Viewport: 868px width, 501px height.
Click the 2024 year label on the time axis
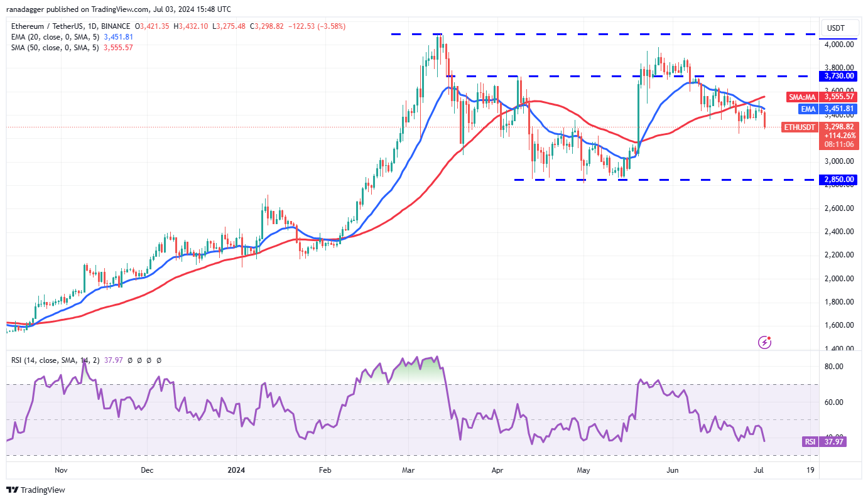coord(236,470)
